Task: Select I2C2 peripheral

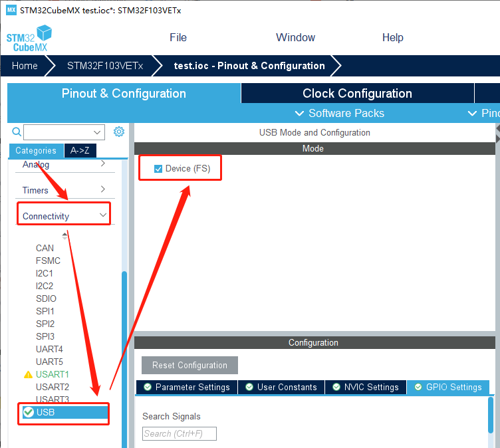Action: tap(45, 286)
